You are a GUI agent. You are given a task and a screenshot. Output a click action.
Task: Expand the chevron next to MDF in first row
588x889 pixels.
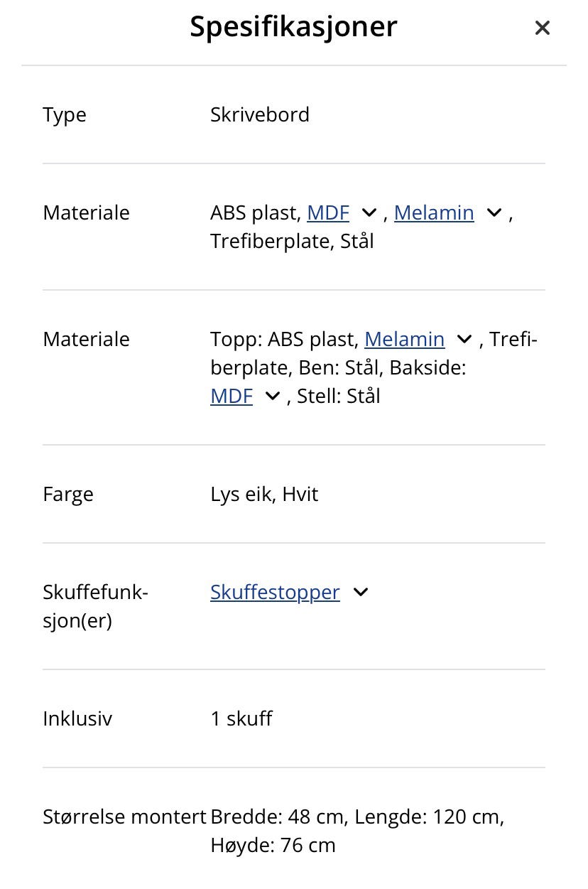pyautogui.click(x=369, y=212)
